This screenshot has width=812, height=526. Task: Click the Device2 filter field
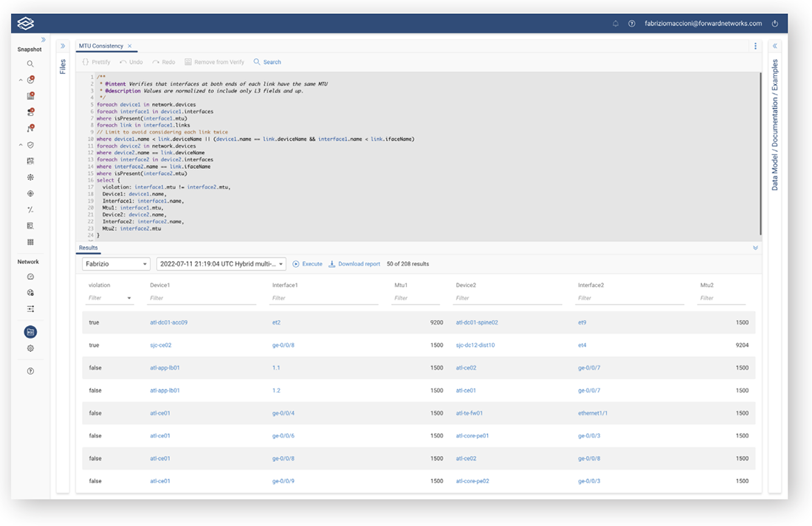508,298
